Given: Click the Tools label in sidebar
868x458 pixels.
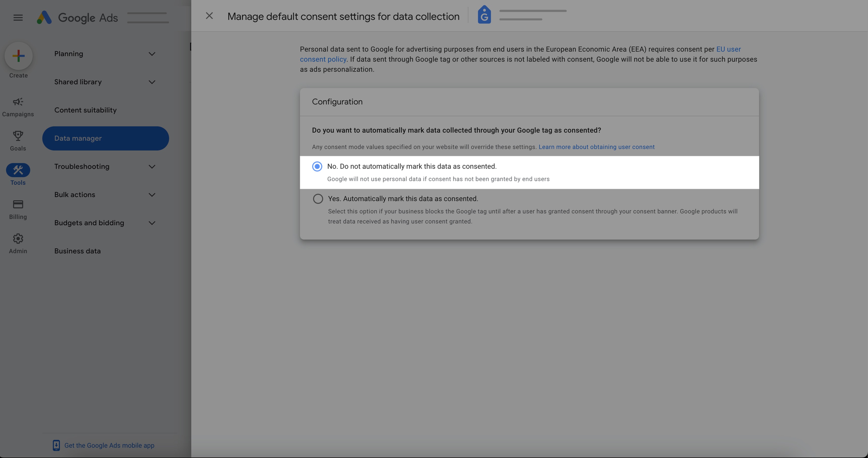Looking at the screenshot, I should pos(18,183).
